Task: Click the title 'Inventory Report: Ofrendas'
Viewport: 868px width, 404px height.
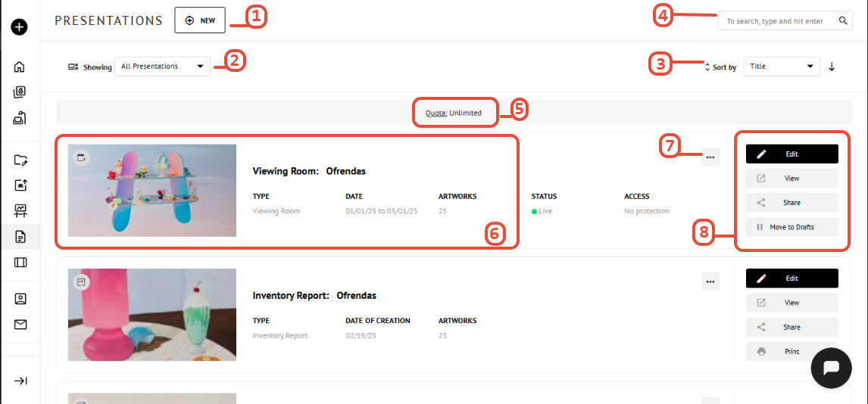Action: coord(314,296)
